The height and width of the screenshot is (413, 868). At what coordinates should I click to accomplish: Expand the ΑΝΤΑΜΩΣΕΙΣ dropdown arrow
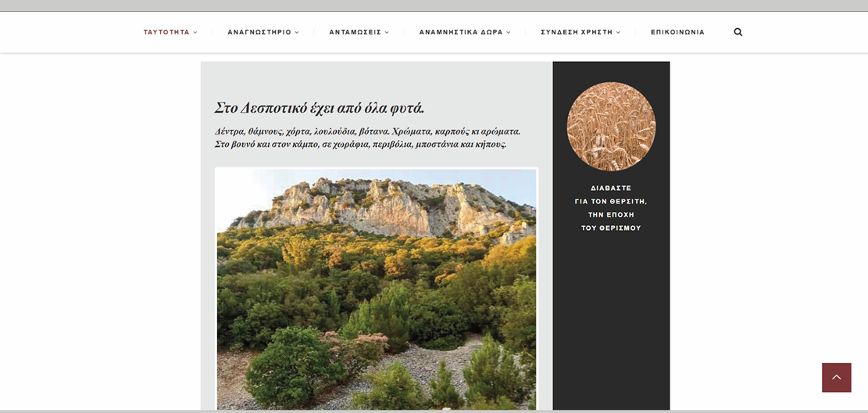(x=387, y=33)
